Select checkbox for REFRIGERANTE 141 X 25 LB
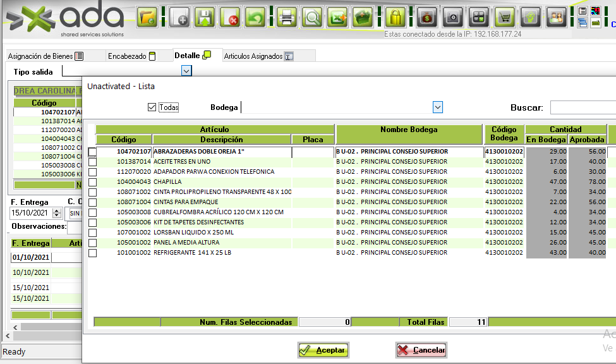The image size is (616, 364). [93, 253]
